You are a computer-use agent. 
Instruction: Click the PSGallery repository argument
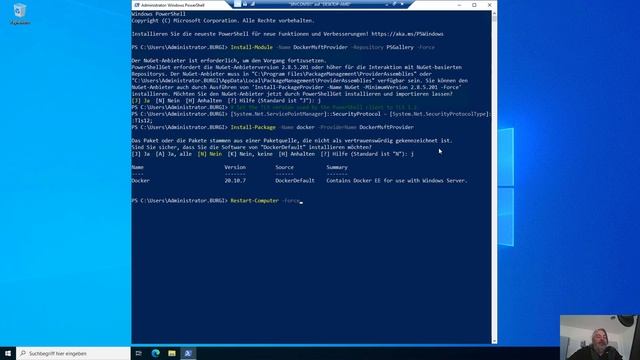(400, 47)
